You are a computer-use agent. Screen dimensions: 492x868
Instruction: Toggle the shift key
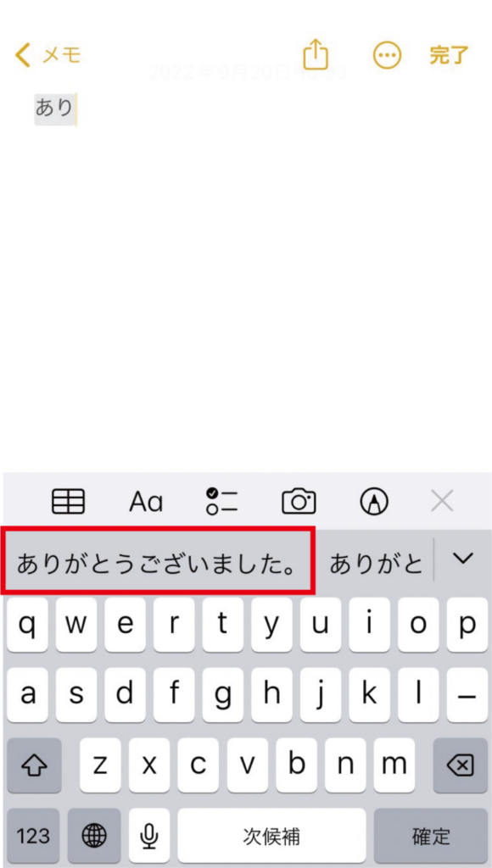pyautogui.click(x=34, y=766)
